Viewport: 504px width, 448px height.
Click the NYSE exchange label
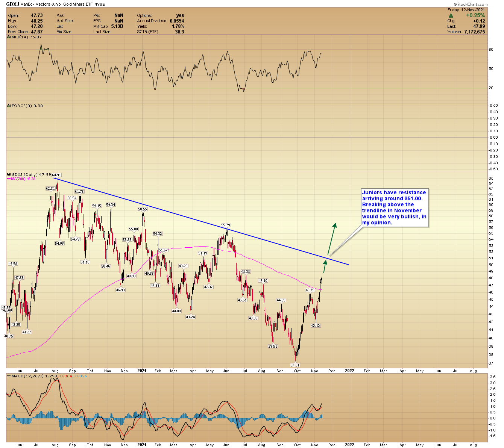(x=100, y=4)
